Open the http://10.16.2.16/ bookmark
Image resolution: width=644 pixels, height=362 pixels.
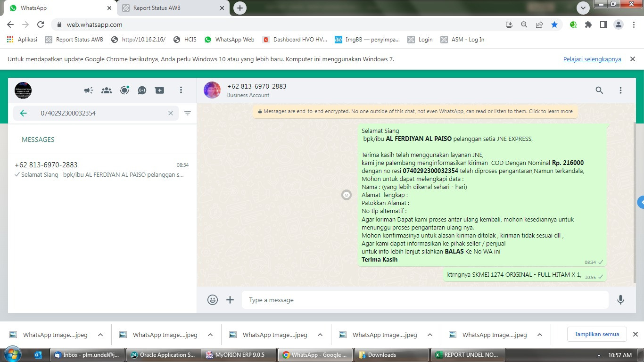coord(138,40)
